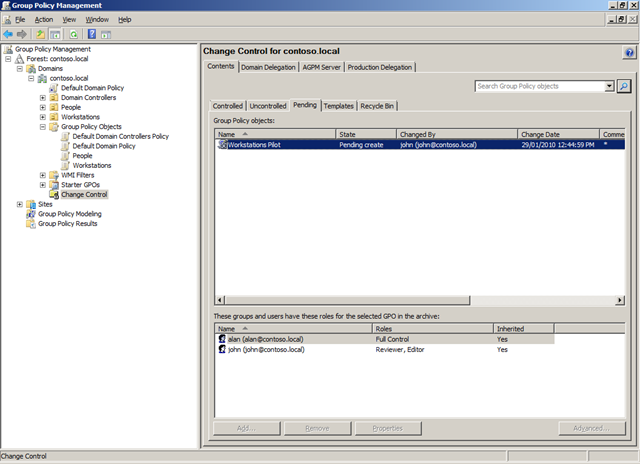Click the search magnifier button

[624, 87]
